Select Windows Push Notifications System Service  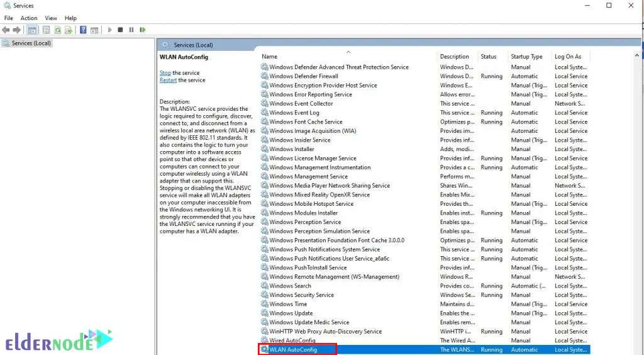coord(425,249)
